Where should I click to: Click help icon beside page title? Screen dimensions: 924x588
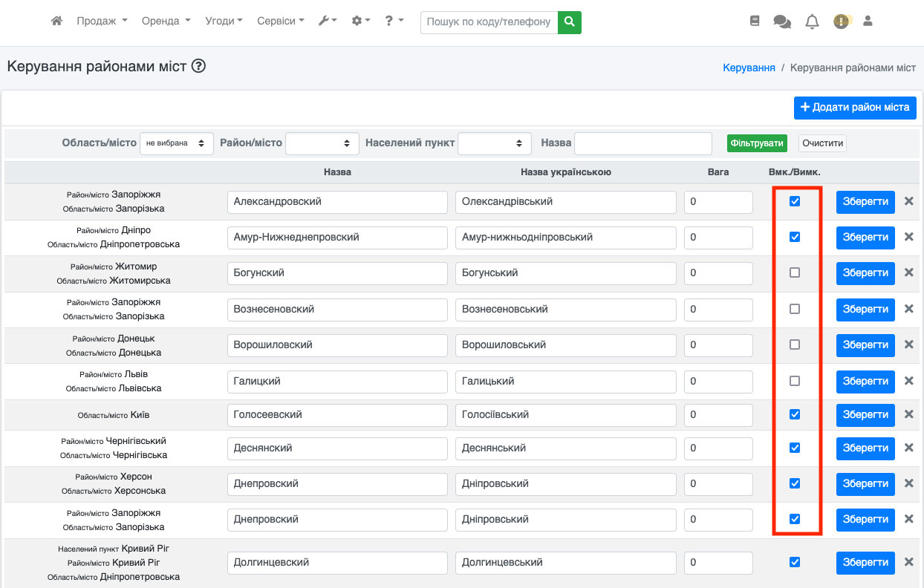[198, 66]
